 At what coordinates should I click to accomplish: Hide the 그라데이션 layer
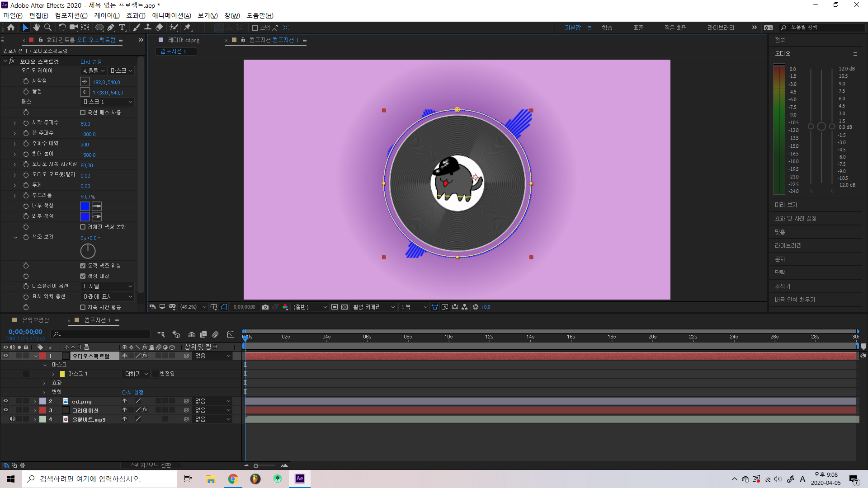6,410
